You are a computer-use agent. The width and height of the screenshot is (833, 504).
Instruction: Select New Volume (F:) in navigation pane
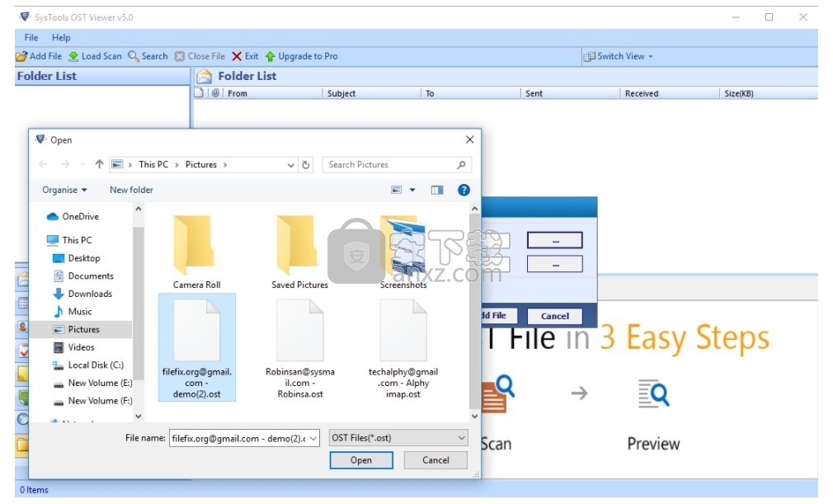(92, 401)
